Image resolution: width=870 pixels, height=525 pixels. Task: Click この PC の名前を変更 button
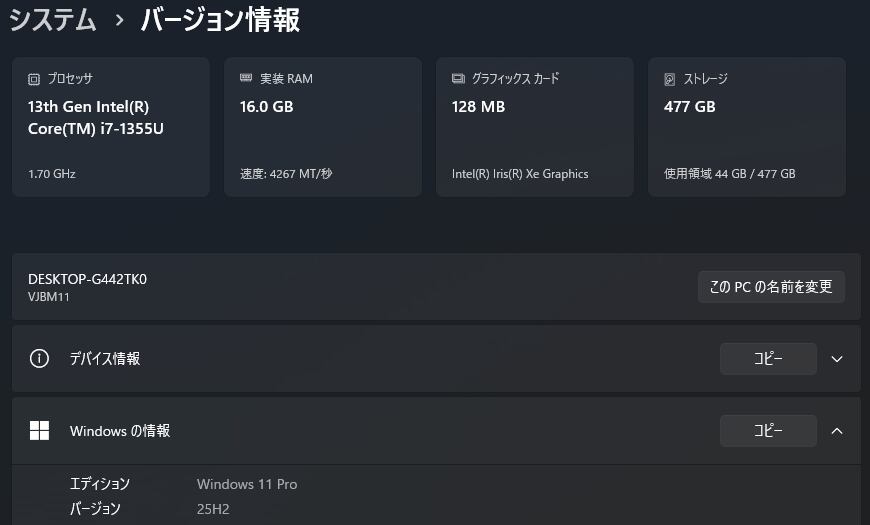click(771, 287)
